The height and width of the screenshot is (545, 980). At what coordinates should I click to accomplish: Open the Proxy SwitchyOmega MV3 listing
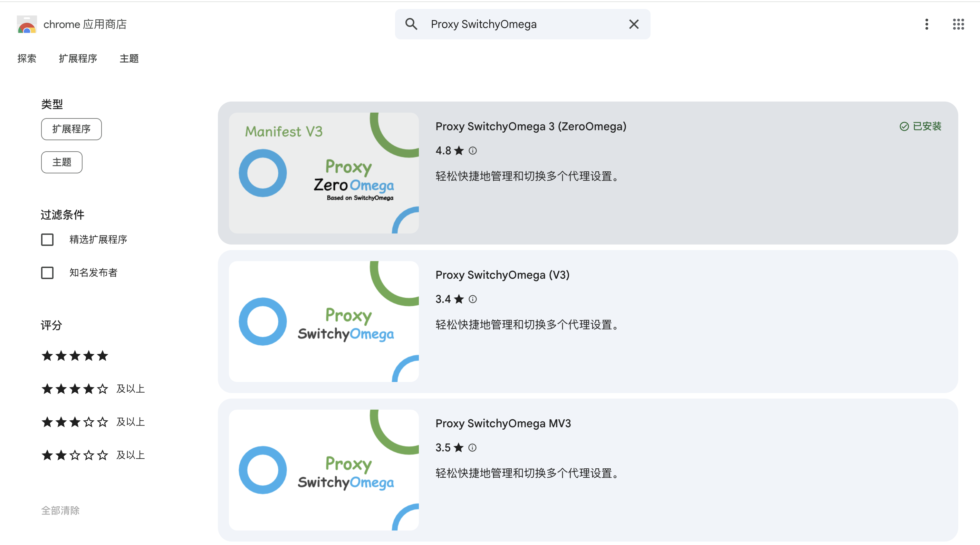tap(503, 423)
